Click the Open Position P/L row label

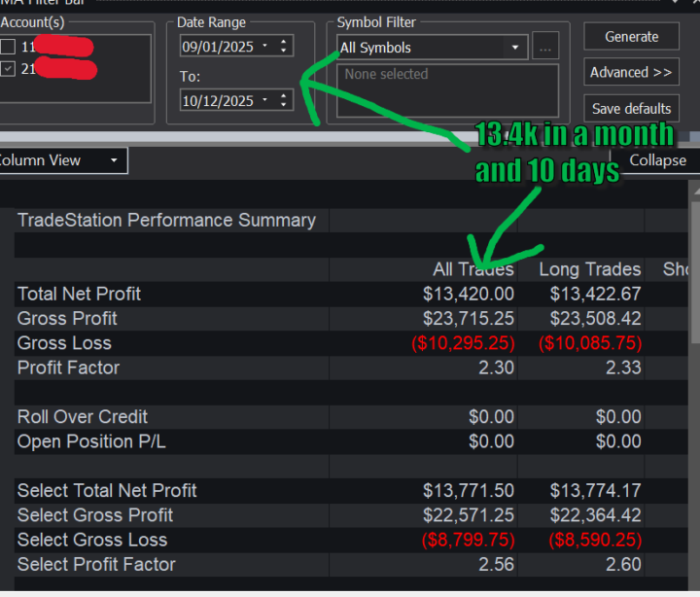[91, 441]
